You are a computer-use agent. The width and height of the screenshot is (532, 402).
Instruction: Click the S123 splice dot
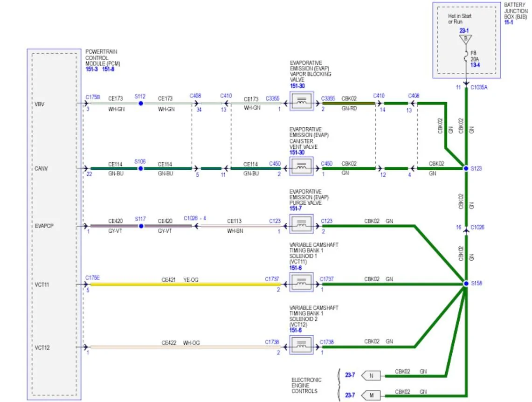[x=466, y=168]
